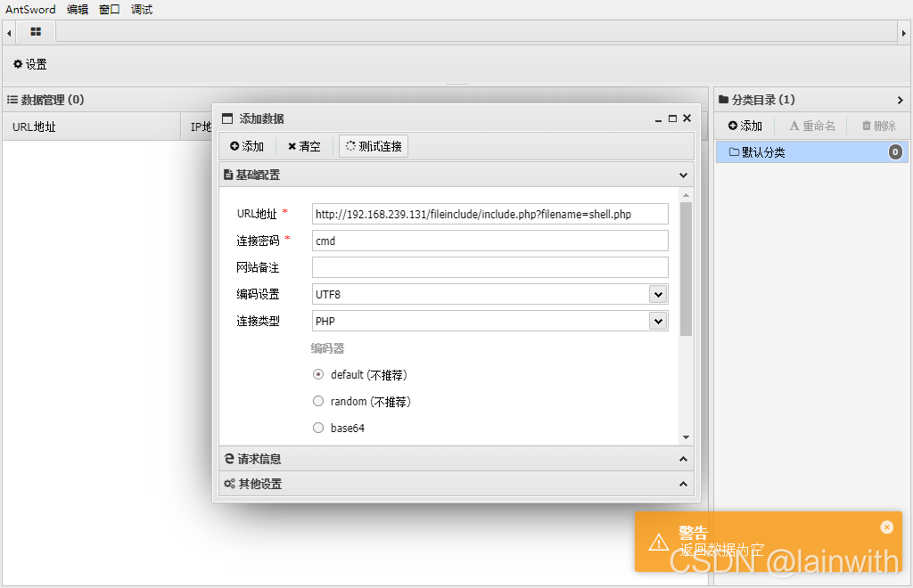Screen dimensions: 913x588
Task: Open the home grid tab icon
Action: (x=36, y=32)
